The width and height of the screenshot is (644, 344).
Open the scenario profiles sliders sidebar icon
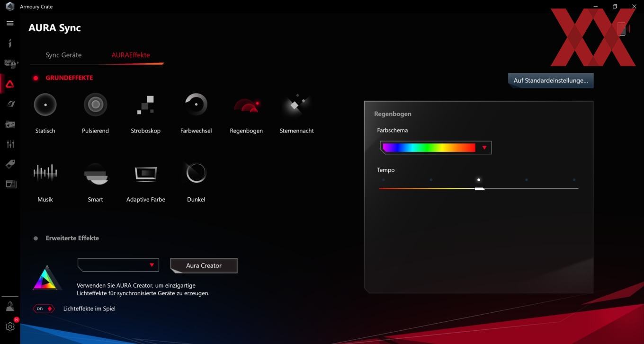point(10,144)
